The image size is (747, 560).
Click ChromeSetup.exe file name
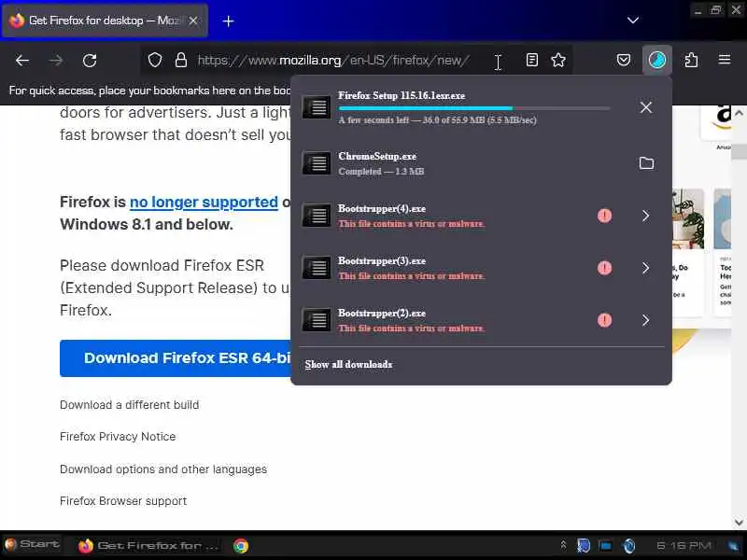[377, 156]
